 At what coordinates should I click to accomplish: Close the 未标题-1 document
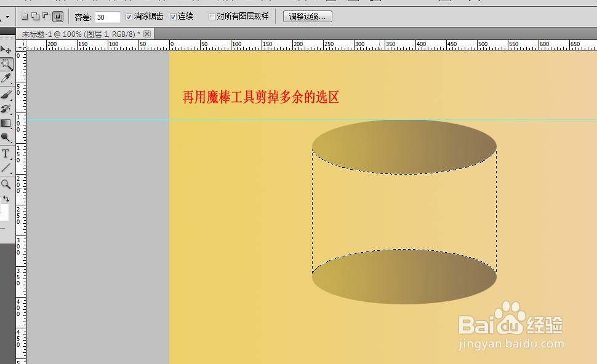click(x=146, y=34)
